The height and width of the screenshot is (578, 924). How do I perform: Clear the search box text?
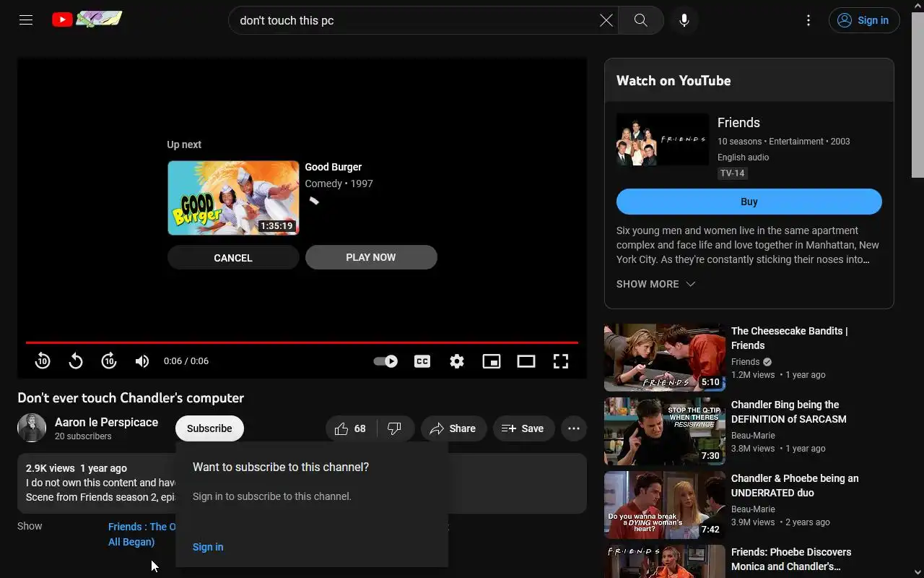[606, 20]
